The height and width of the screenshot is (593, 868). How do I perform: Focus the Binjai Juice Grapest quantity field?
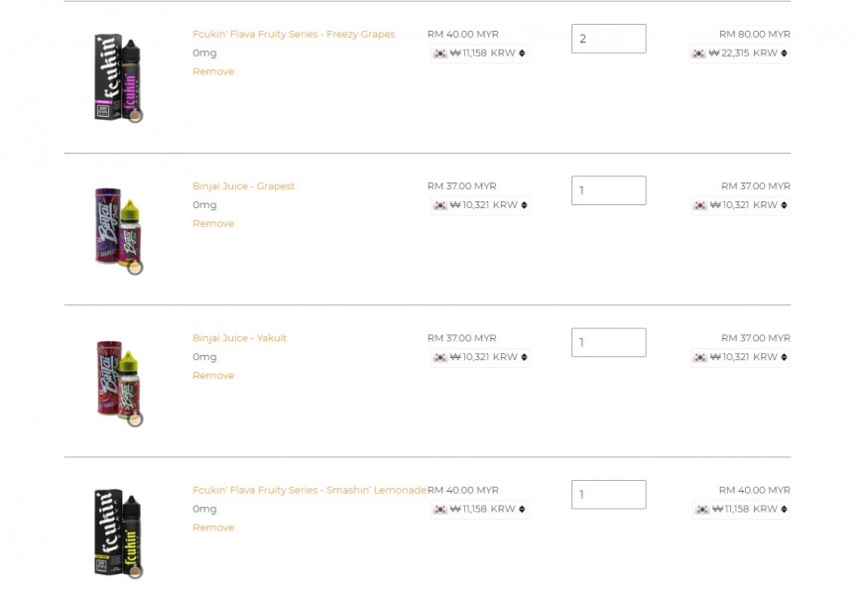click(608, 190)
